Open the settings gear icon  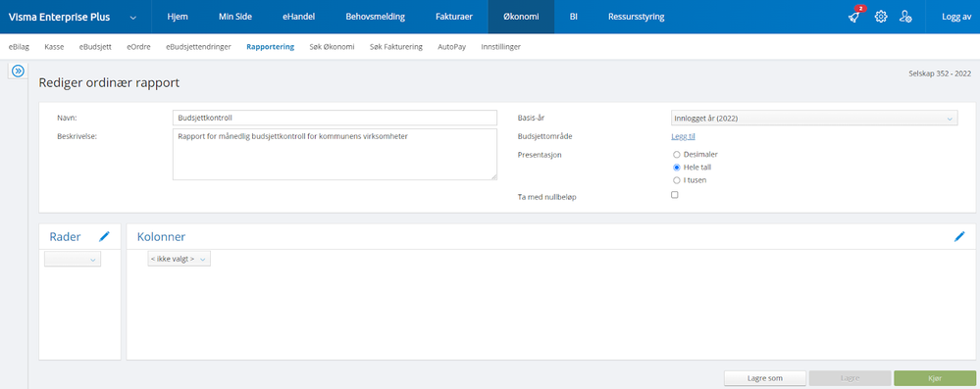click(881, 17)
